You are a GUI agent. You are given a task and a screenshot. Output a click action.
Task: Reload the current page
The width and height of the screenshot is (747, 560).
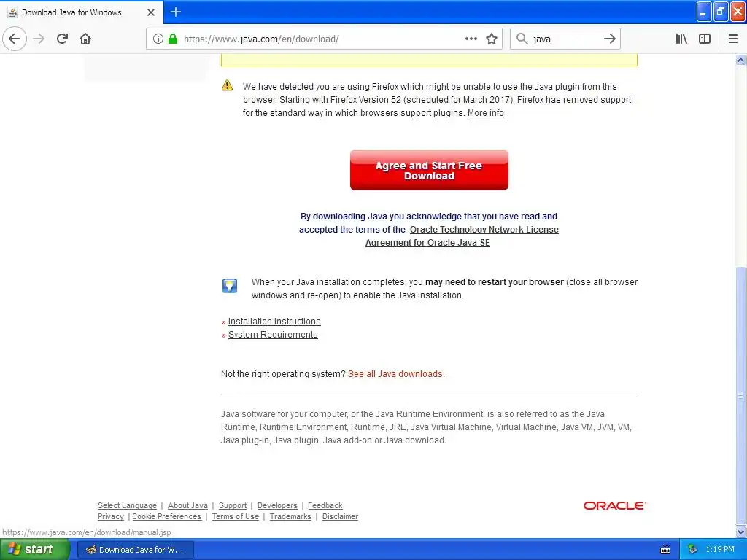[62, 39]
